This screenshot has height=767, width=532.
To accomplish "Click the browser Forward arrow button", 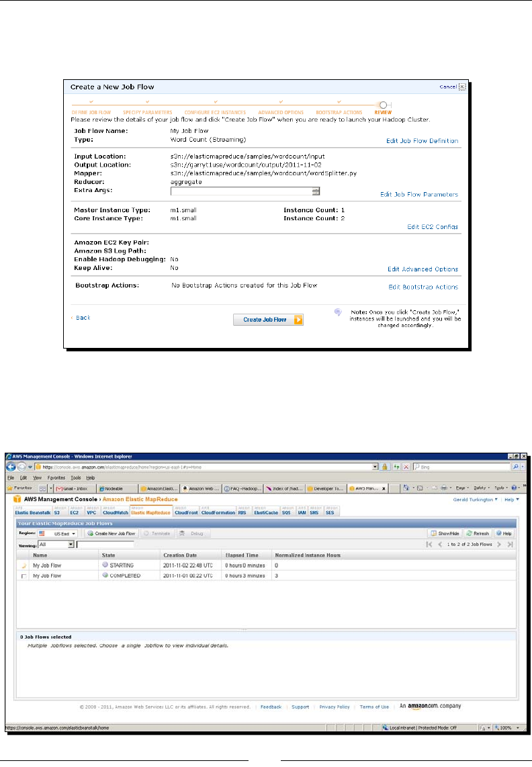I will [21, 467].
